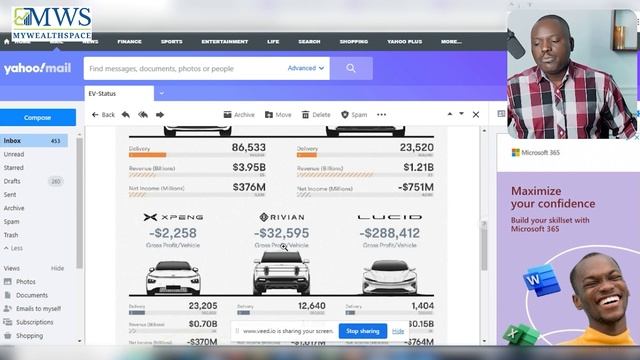Open the Subscriptions view
Screen dimensions: 640x360
click(29, 322)
